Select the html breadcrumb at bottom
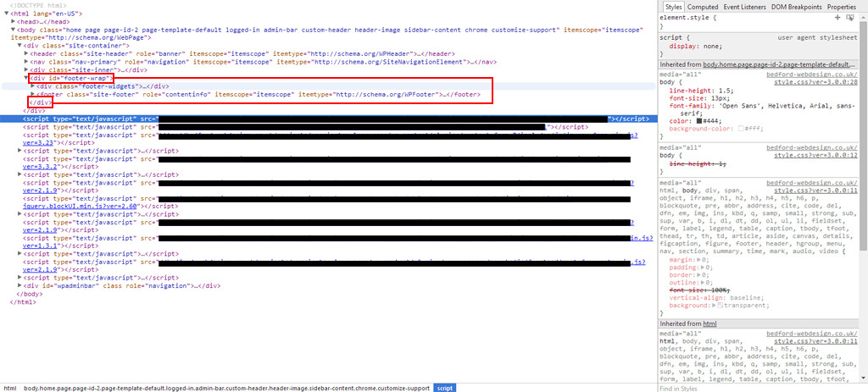 click(9, 387)
